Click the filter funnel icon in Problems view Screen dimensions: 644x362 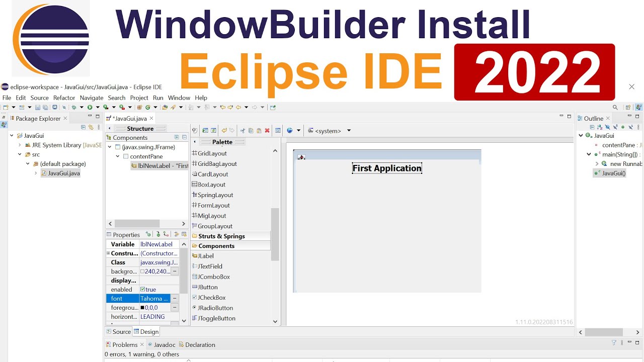point(614,343)
